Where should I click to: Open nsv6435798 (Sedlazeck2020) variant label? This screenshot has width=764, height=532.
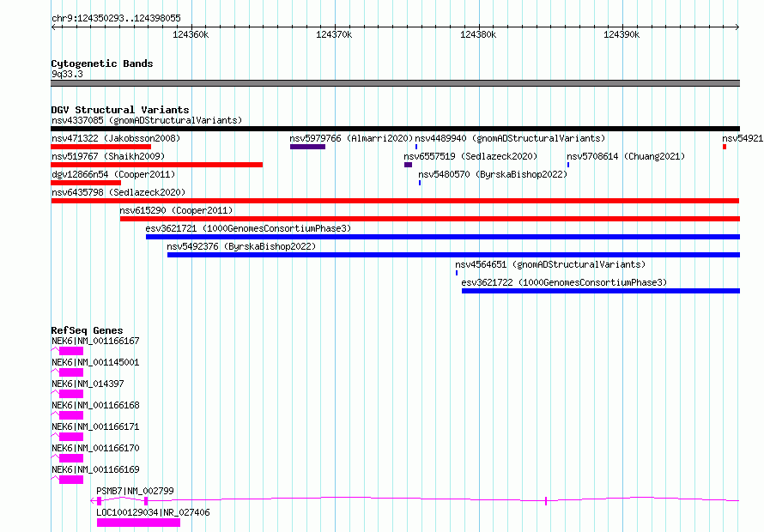(118, 192)
